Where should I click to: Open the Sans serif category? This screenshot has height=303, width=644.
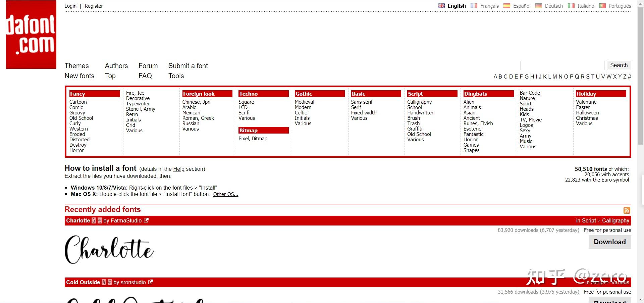[362, 102]
